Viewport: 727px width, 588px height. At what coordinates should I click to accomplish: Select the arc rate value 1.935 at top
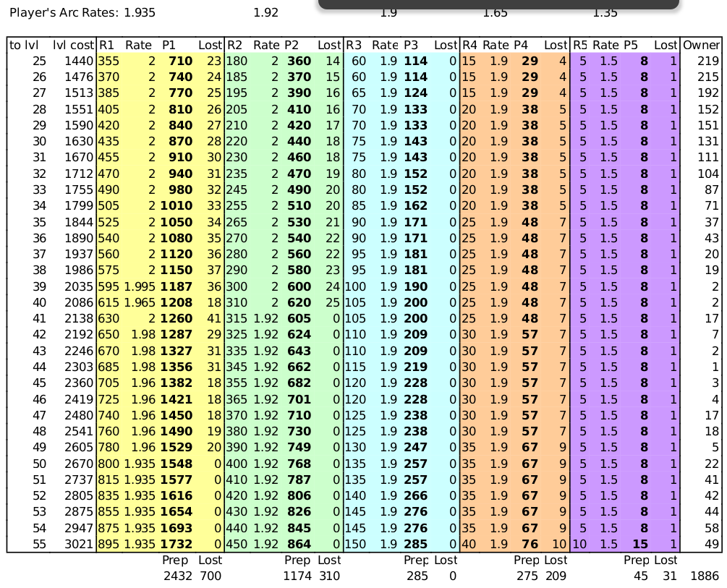click(x=140, y=12)
